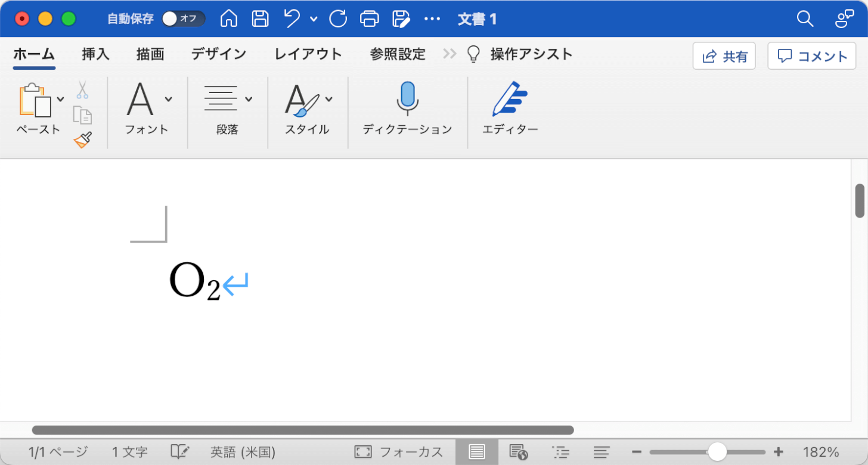Open the 描画 tab
868x465 pixels.
150,55
